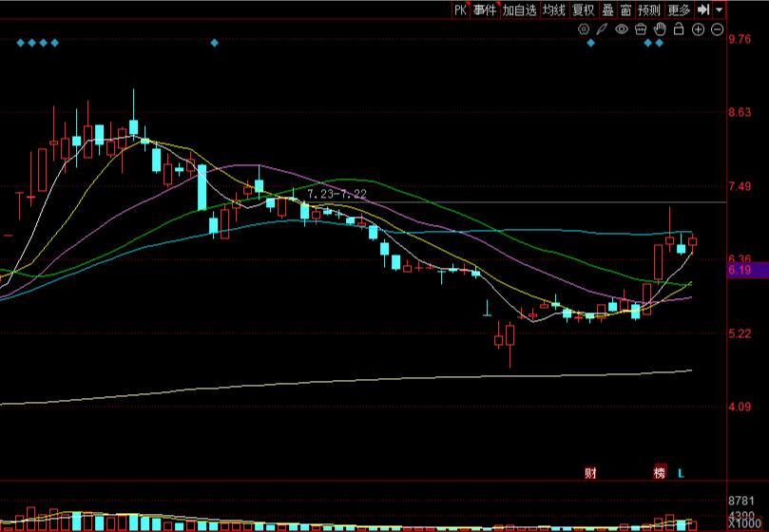The width and height of the screenshot is (769, 532).
Task: Open chart settings gear icon
Action: [x=583, y=28]
